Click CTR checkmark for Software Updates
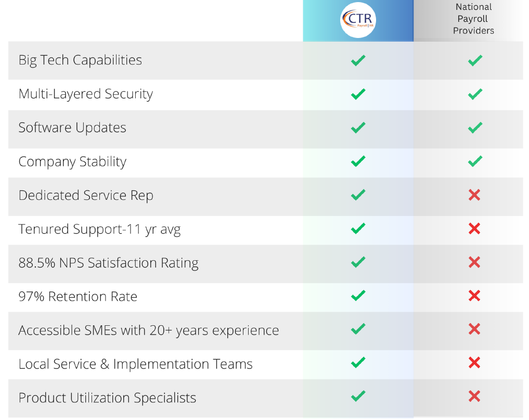Screen dimensions: 529x420 coord(358,128)
